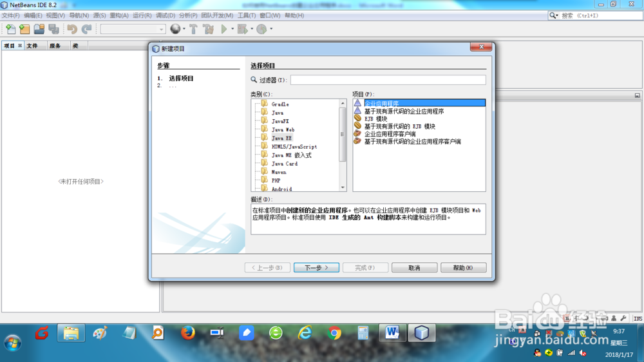Open the 重构(A) menu

(119, 15)
